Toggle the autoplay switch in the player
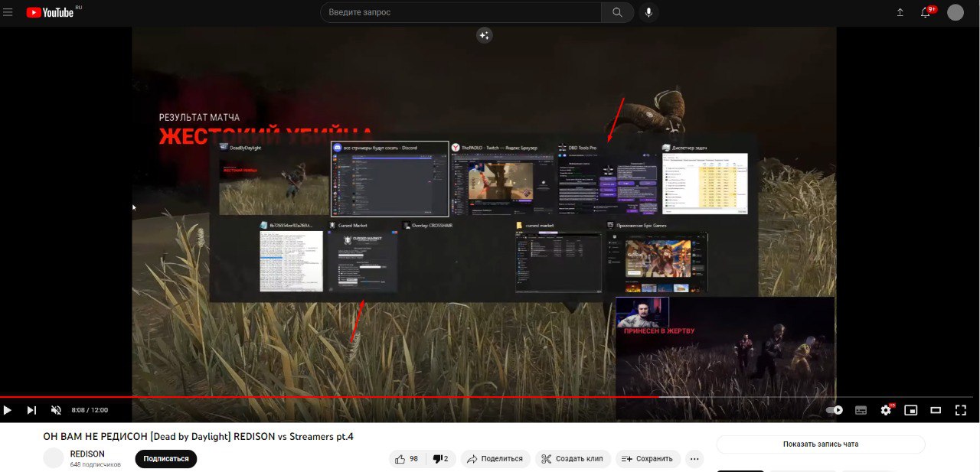 point(835,410)
